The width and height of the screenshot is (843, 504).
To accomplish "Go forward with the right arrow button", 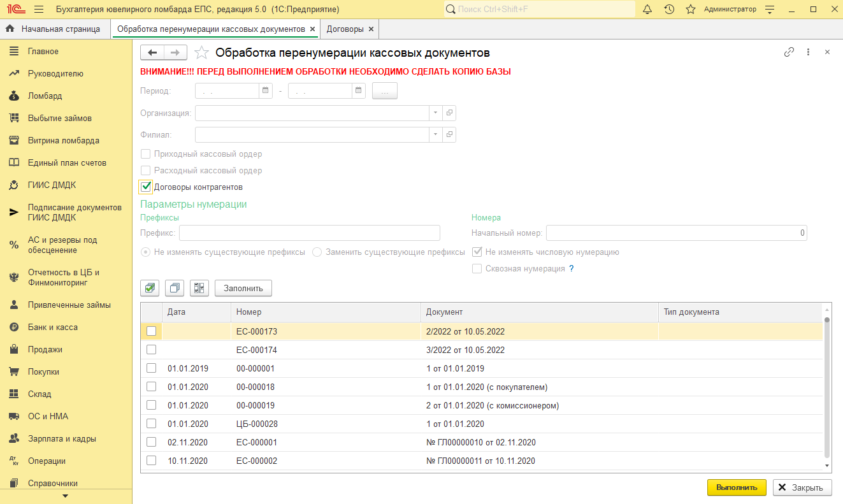I will 176,53.
